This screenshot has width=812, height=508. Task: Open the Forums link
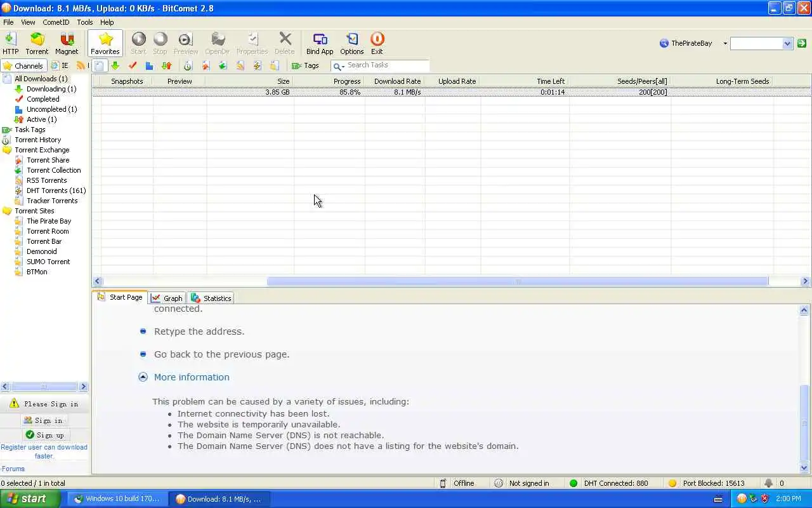tap(13, 469)
